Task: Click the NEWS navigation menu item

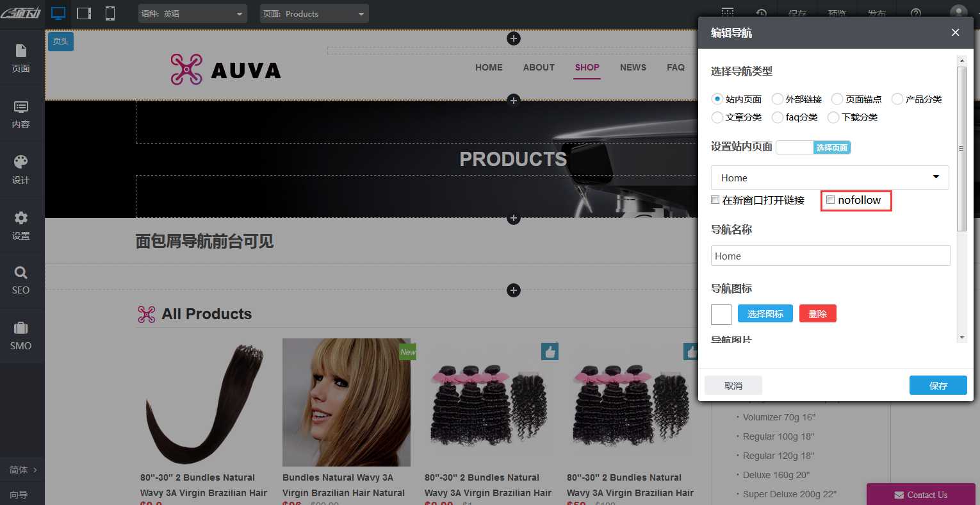Action: [x=633, y=67]
